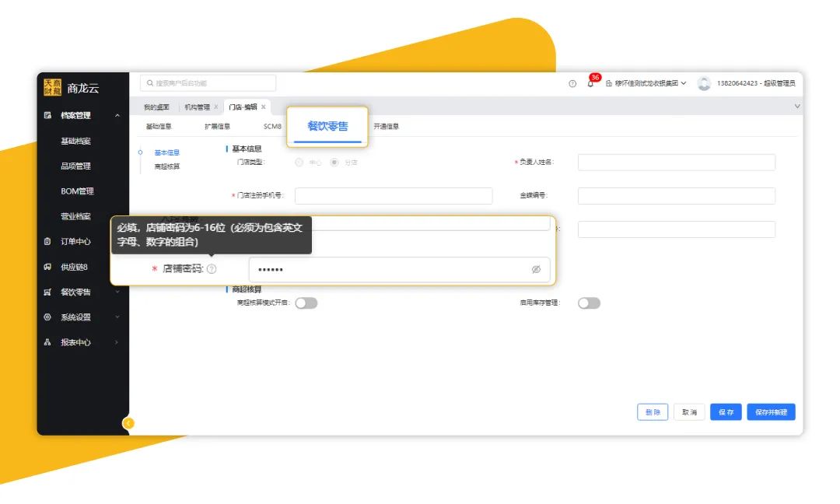
Task: Click the 商龙云 logo icon
Action: pos(53,87)
